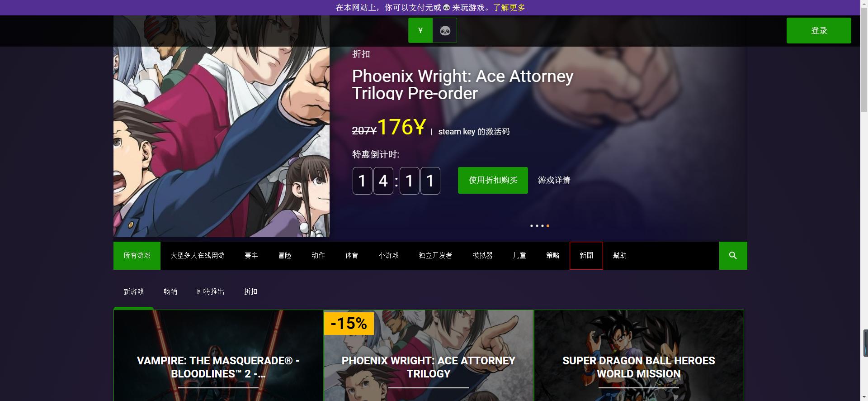Open the 幫助 help menu item
The height and width of the screenshot is (401, 868).
(x=620, y=256)
